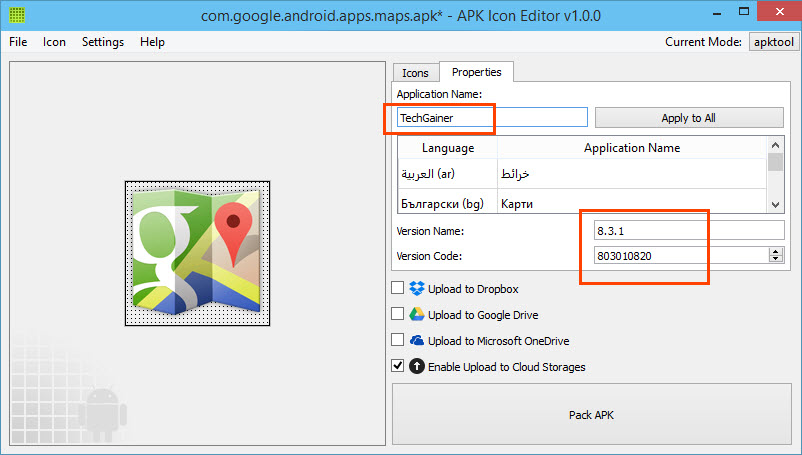Click the Arabic application name cell خرائط
802x455 pixels.
pyautogui.click(x=632, y=174)
